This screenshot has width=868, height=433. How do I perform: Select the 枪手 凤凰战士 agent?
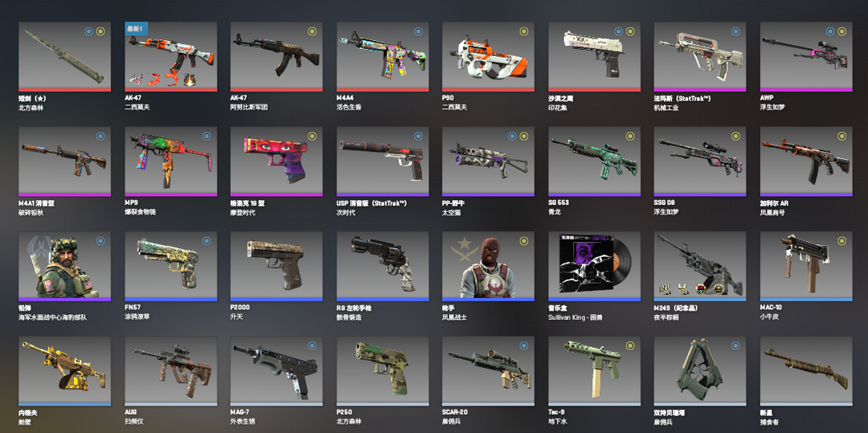point(489,266)
